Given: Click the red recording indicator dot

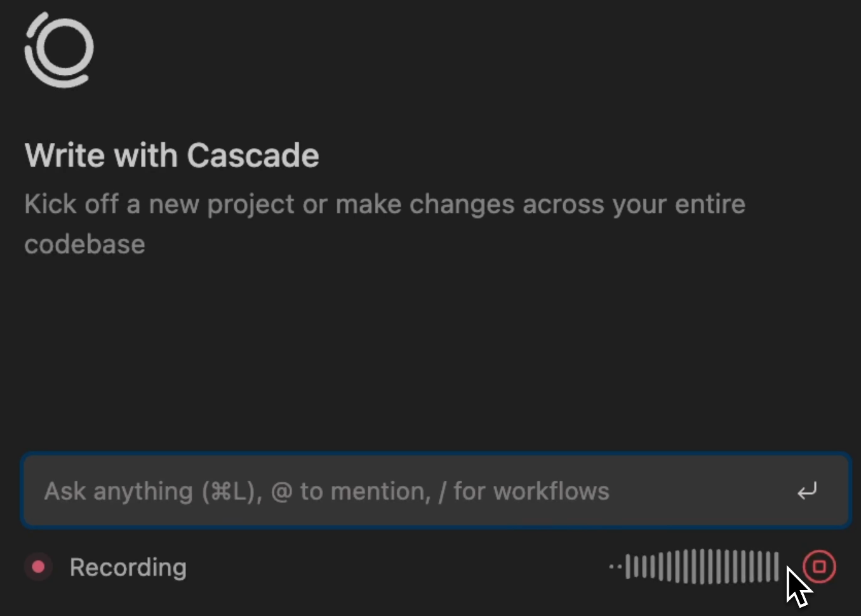Looking at the screenshot, I should [x=38, y=566].
